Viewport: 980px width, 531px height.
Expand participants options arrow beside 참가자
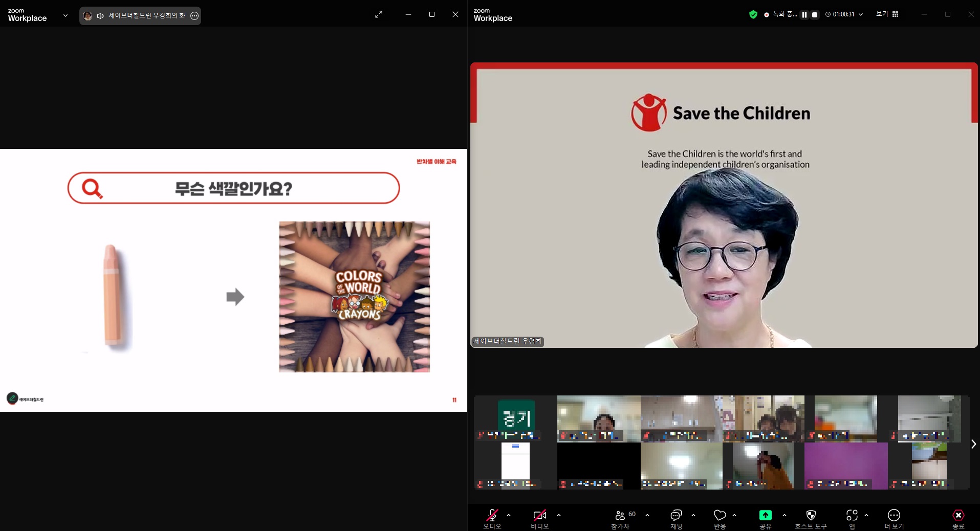click(x=647, y=515)
